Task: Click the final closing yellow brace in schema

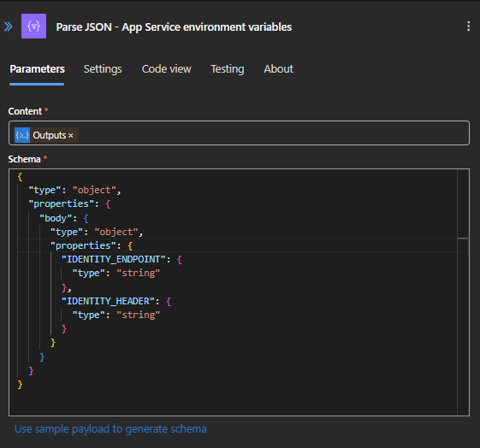Action: (21, 385)
